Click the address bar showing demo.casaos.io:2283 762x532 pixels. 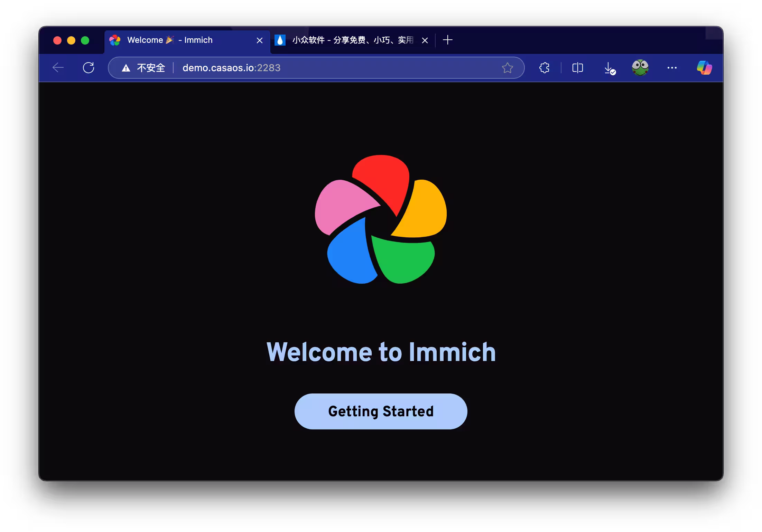(316, 68)
